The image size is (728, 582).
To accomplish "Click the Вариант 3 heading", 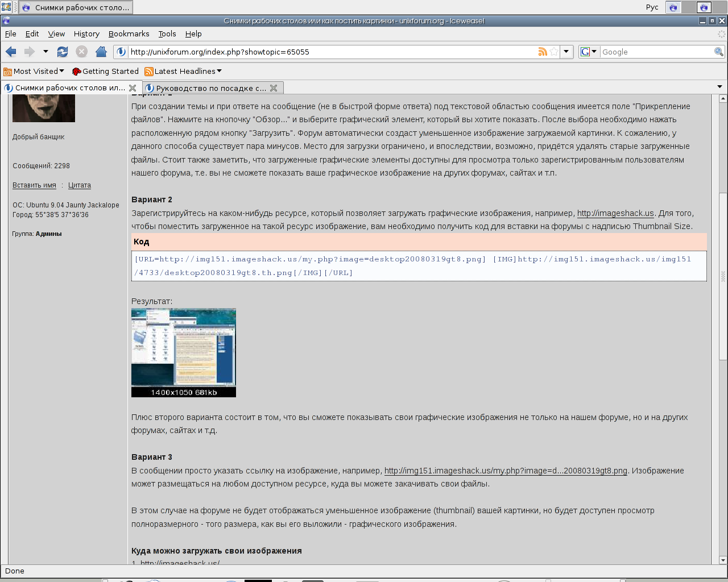I will coord(152,457).
